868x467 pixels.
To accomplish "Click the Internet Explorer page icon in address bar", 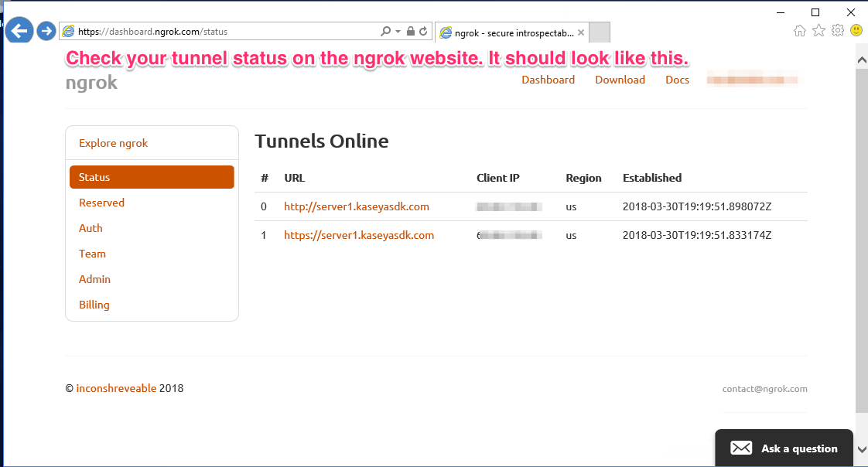I will pyautogui.click(x=68, y=32).
